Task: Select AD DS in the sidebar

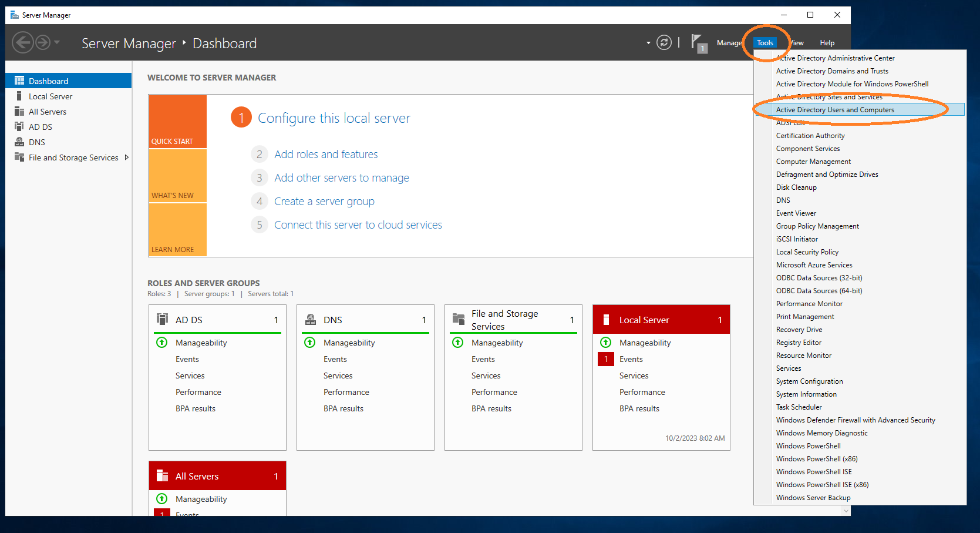Action: click(41, 126)
